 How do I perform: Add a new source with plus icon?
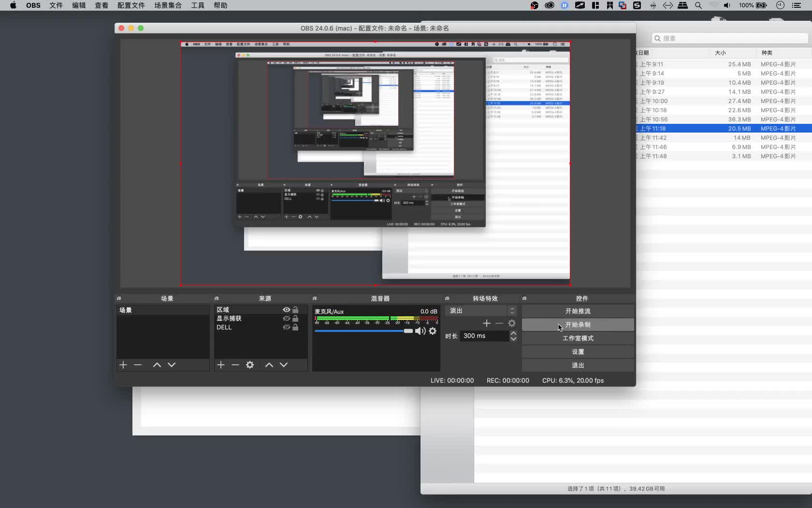pyautogui.click(x=221, y=365)
